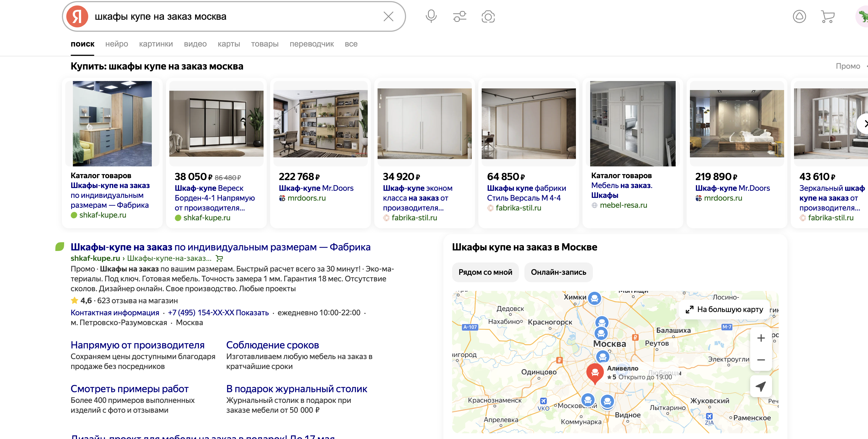Open product image for 222 768 ₽ wardrobe
Screen dimensions: 868x439
click(x=321, y=123)
